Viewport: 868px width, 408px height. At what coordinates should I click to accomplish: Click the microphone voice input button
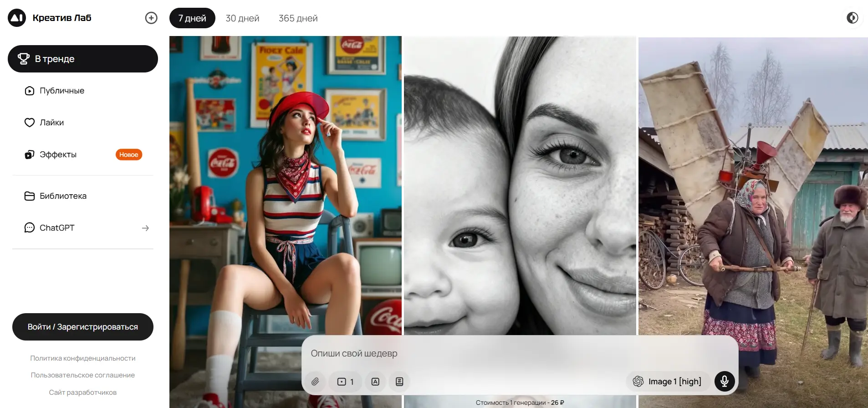tap(725, 381)
